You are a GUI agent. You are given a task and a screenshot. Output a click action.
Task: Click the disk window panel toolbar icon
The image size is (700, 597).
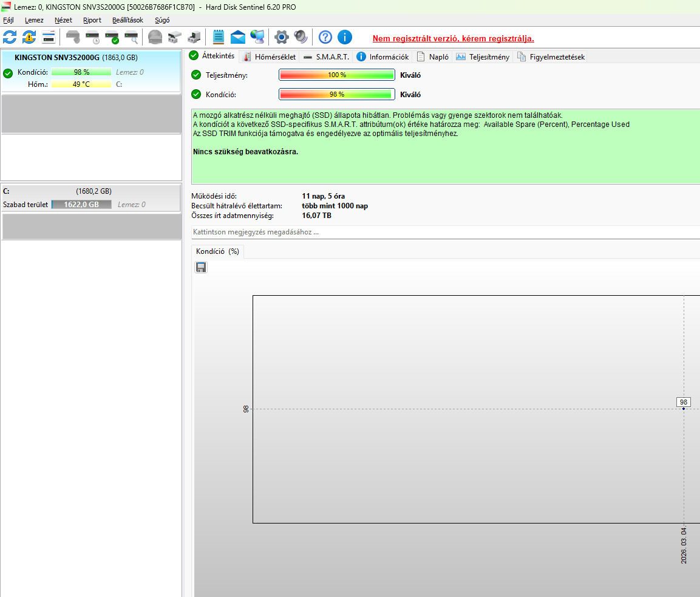48,37
